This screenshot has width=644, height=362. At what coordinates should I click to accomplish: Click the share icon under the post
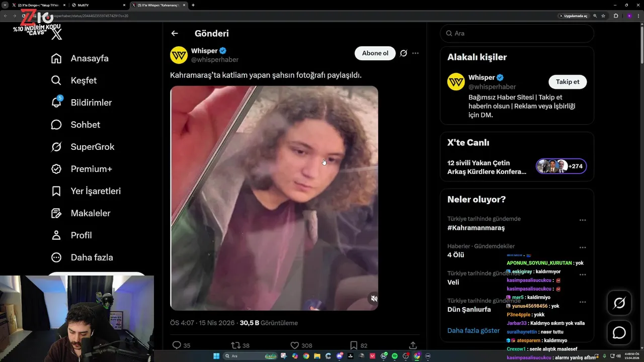pyautogui.click(x=413, y=345)
